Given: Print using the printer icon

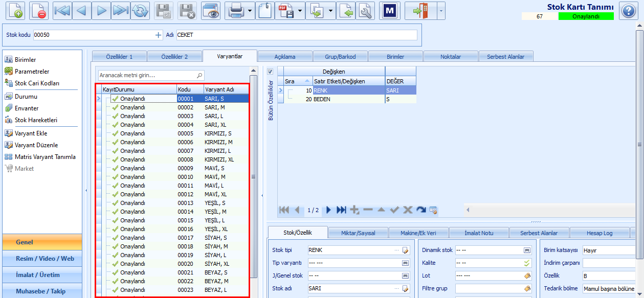Looking at the screenshot, I should [235, 11].
